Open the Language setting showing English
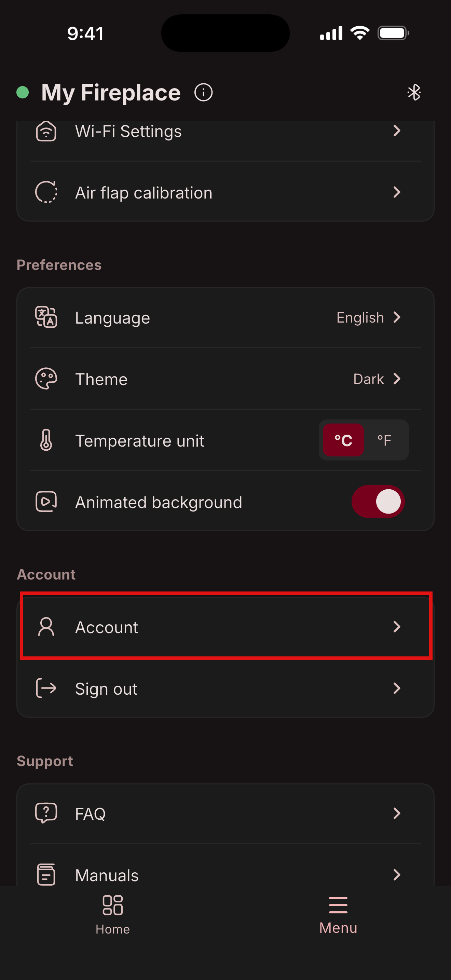 [225, 318]
